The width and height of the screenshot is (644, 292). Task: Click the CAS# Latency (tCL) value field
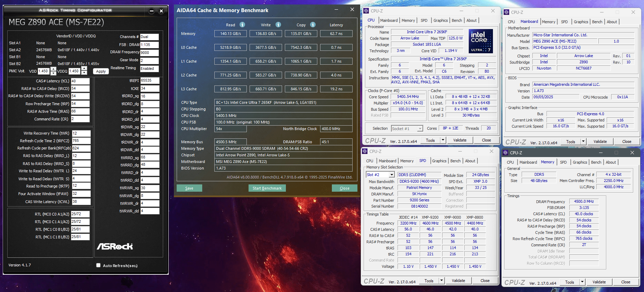80,81
